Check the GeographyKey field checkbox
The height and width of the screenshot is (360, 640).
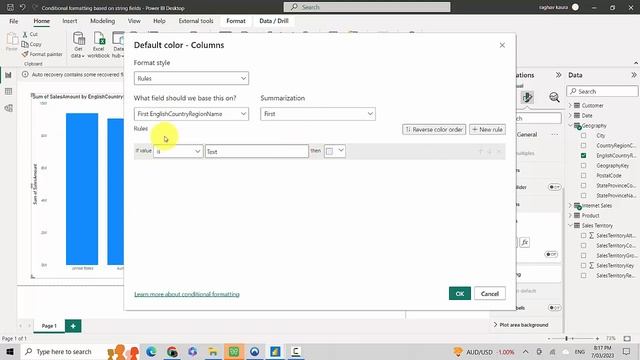click(x=584, y=165)
